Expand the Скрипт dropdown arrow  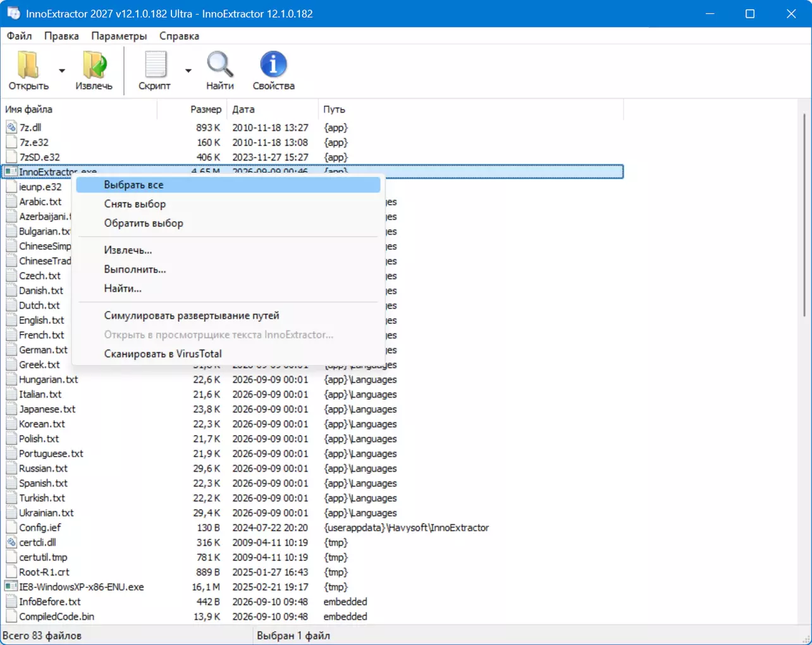(188, 70)
